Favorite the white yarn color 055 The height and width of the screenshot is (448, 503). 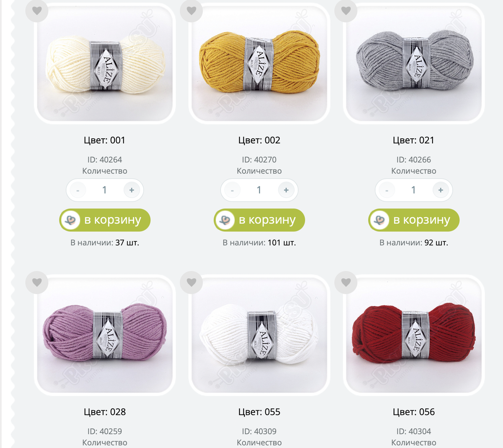192,282
